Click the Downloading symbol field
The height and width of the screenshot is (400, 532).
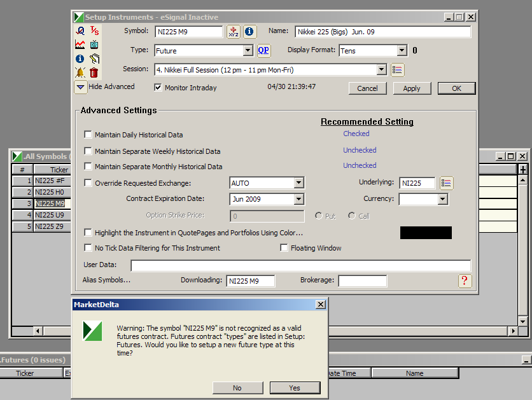tap(250, 281)
